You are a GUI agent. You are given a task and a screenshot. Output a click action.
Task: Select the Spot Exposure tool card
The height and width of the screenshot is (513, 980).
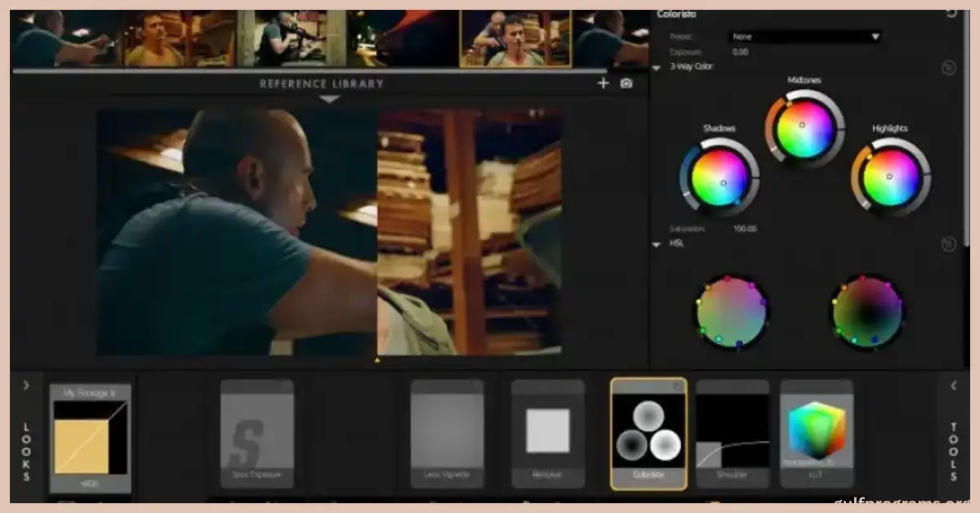point(257,433)
